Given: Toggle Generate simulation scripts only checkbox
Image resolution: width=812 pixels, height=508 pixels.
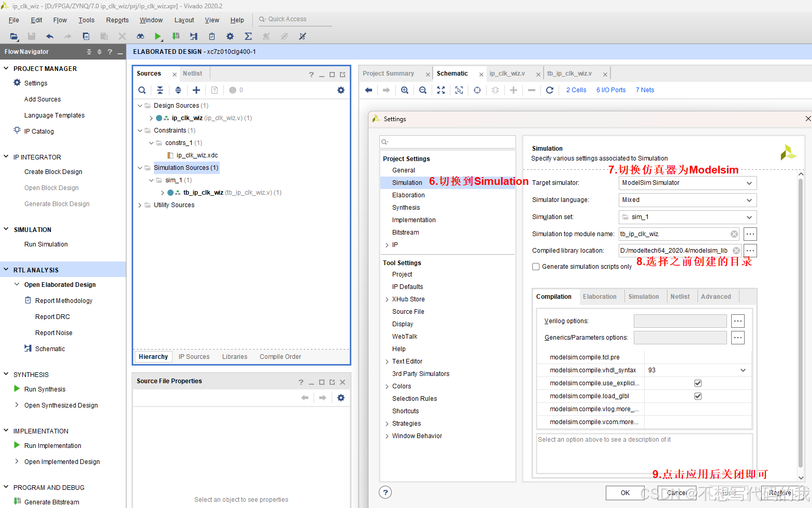Looking at the screenshot, I should point(536,267).
